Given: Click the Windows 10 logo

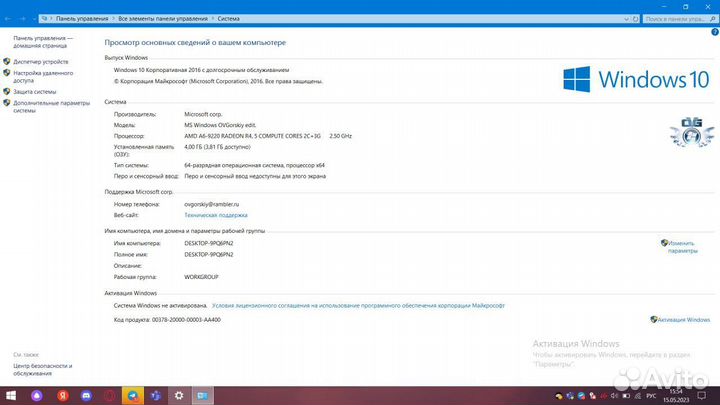Looking at the screenshot, I should click(636, 79).
